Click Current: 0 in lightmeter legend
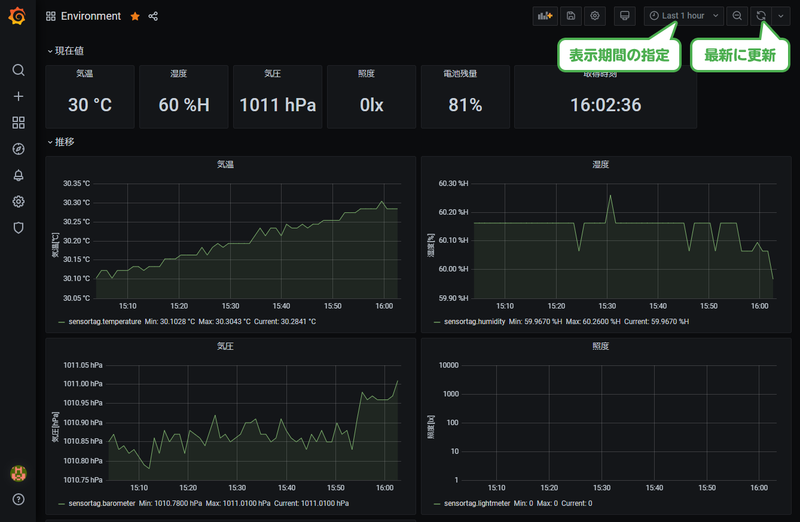Viewport: 800px width, 522px height. click(x=577, y=503)
